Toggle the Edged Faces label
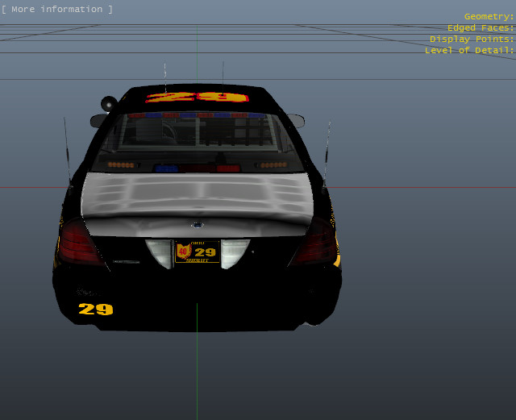Screen dimensions: 516x420 (x=481, y=27)
